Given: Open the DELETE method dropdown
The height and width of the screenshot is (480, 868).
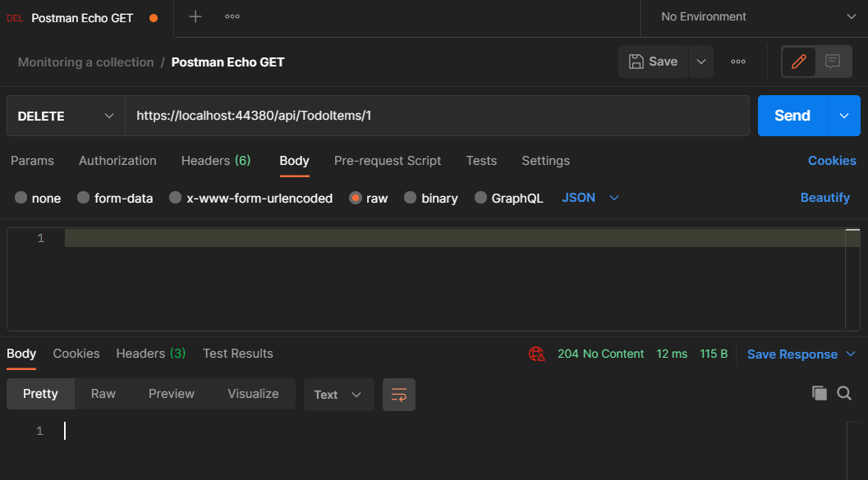Looking at the screenshot, I should pos(66,116).
